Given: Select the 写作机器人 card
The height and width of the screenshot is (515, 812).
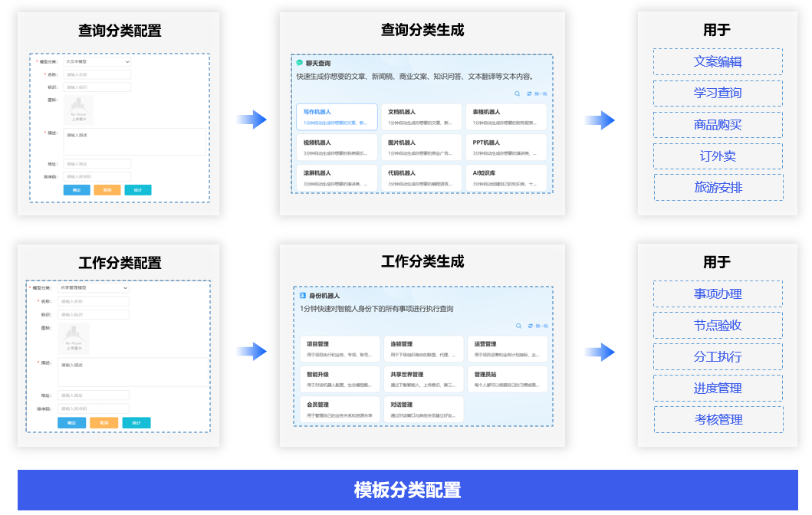Looking at the screenshot, I should pos(337,116).
